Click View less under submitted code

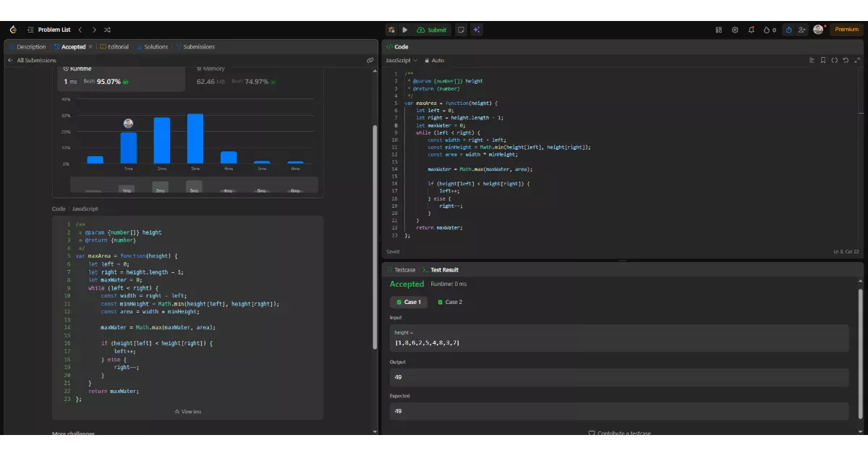[188, 412]
